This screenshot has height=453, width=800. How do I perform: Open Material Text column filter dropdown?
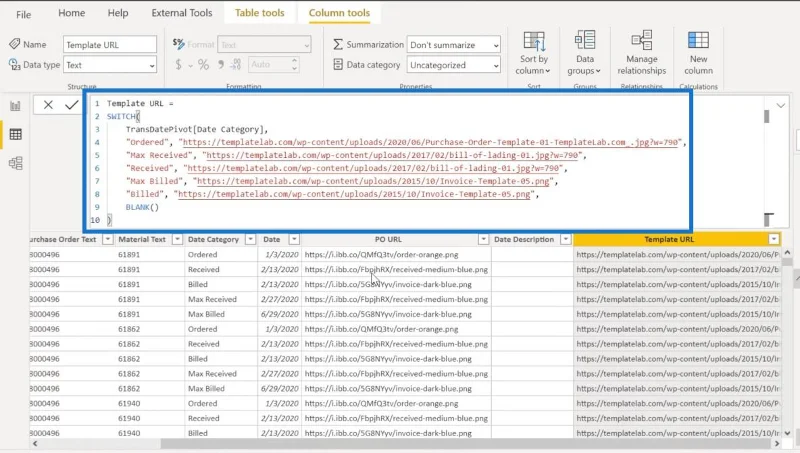[177, 239]
